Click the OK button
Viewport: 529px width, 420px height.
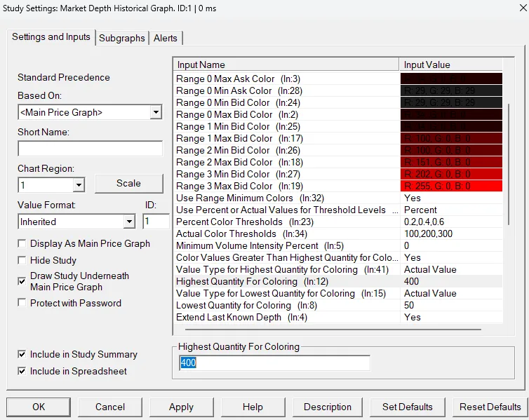point(39,407)
